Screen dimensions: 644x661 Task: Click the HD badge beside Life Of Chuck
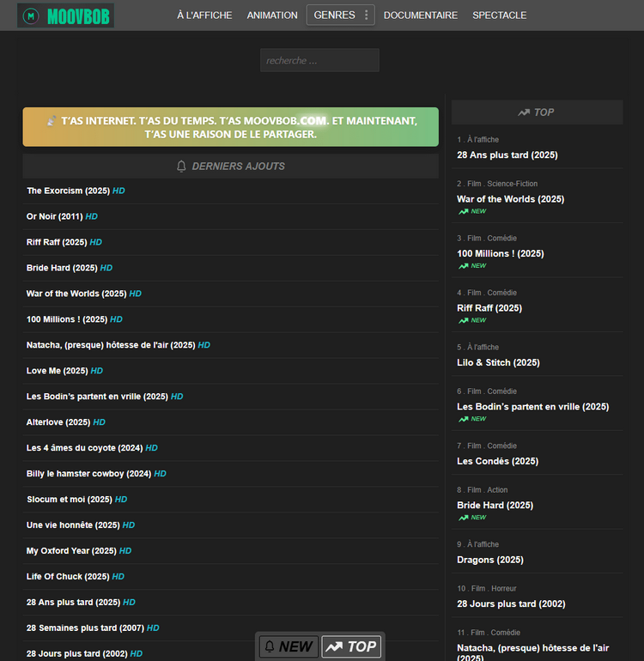[x=118, y=576]
